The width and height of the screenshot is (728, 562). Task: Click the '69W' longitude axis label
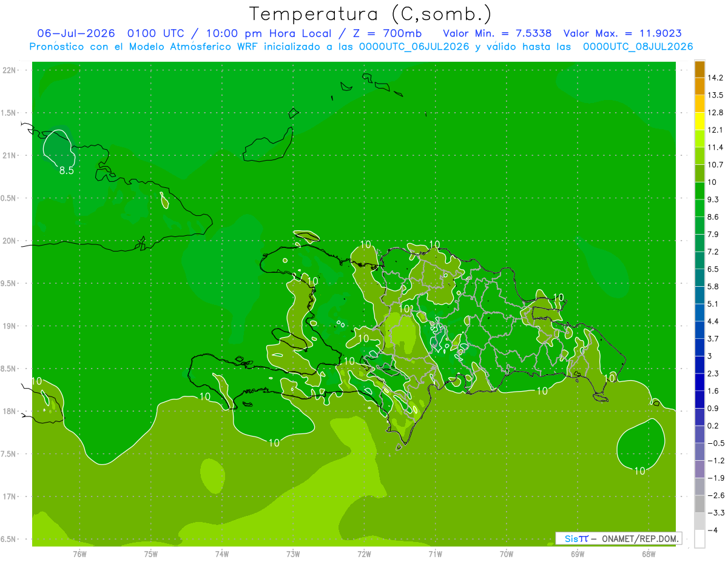(578, 554)
